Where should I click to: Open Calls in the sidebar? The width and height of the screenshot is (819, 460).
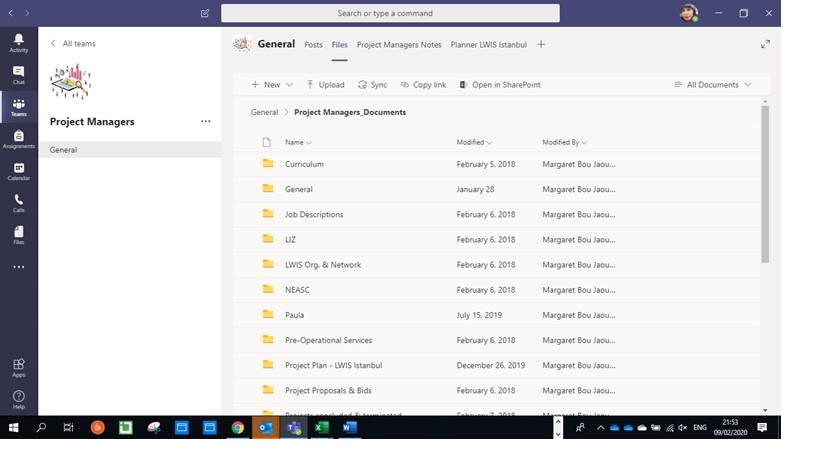point(18,203)
